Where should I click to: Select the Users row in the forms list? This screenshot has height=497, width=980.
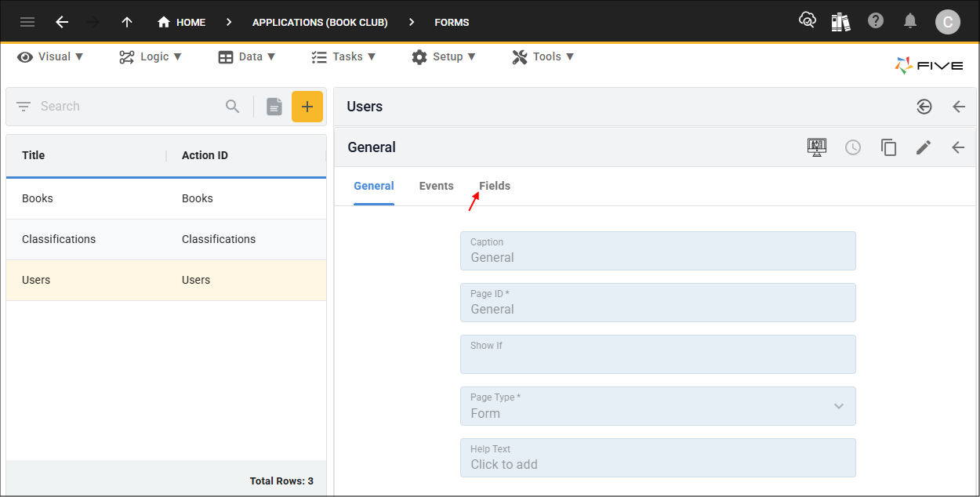tap(166, 280)
